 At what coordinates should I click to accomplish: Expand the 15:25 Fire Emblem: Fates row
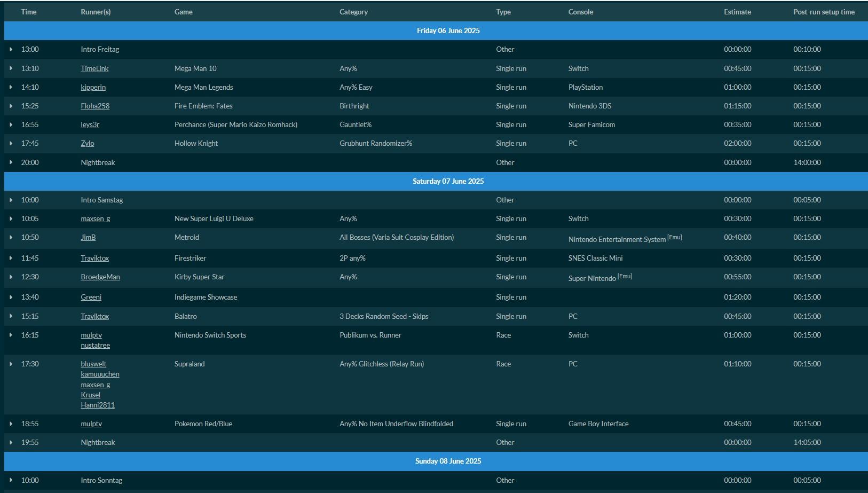[11, 106]
